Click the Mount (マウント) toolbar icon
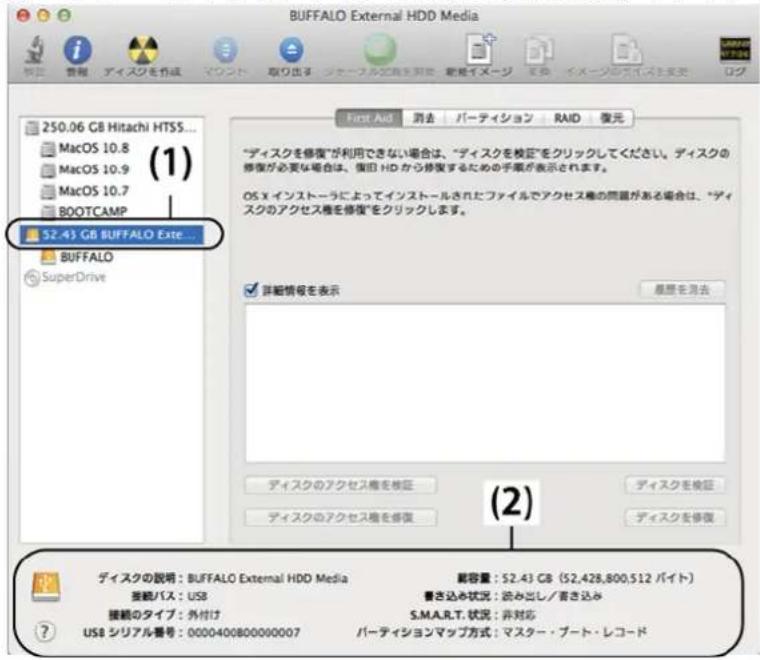The height and width of the screenshot is (660, 760). (x=225, y=50)
